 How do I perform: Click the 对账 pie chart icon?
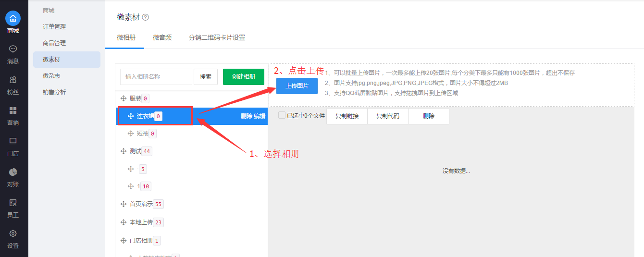(x=13, y=172)
